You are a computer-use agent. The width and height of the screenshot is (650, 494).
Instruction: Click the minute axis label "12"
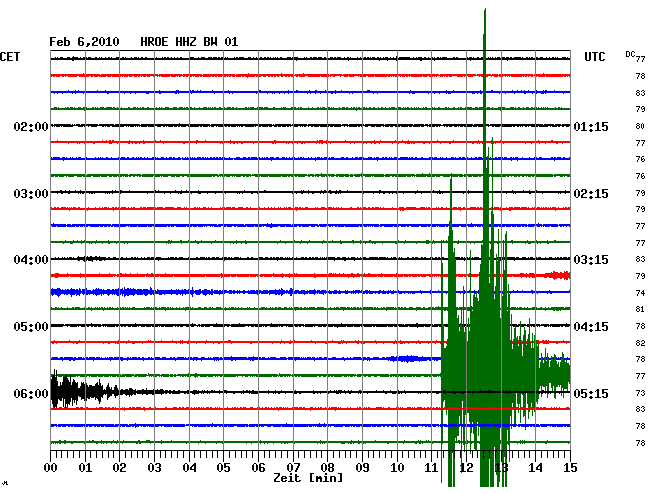click(x=466, y=468)
